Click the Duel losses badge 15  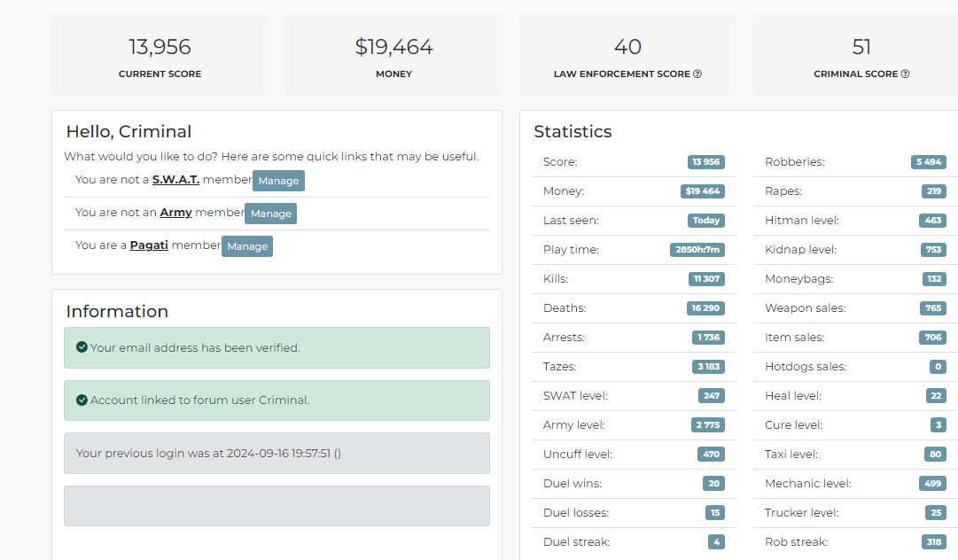(x=715, y=514)
